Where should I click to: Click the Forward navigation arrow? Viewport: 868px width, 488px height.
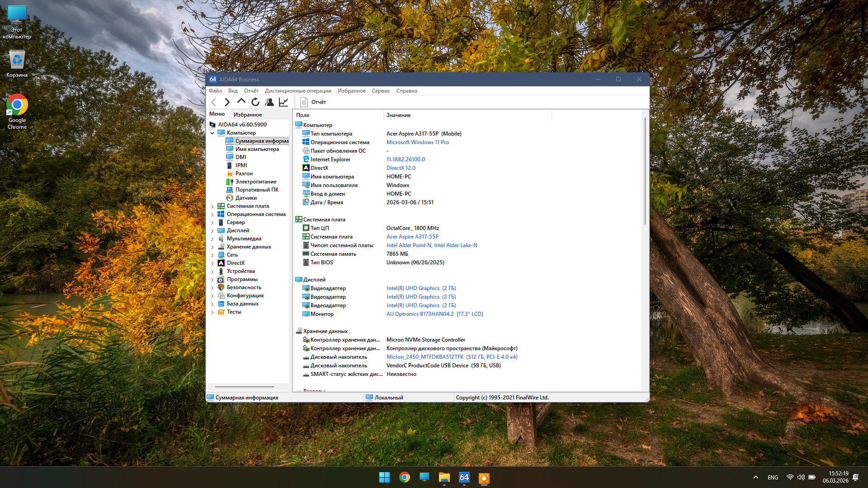pos(227,102)
